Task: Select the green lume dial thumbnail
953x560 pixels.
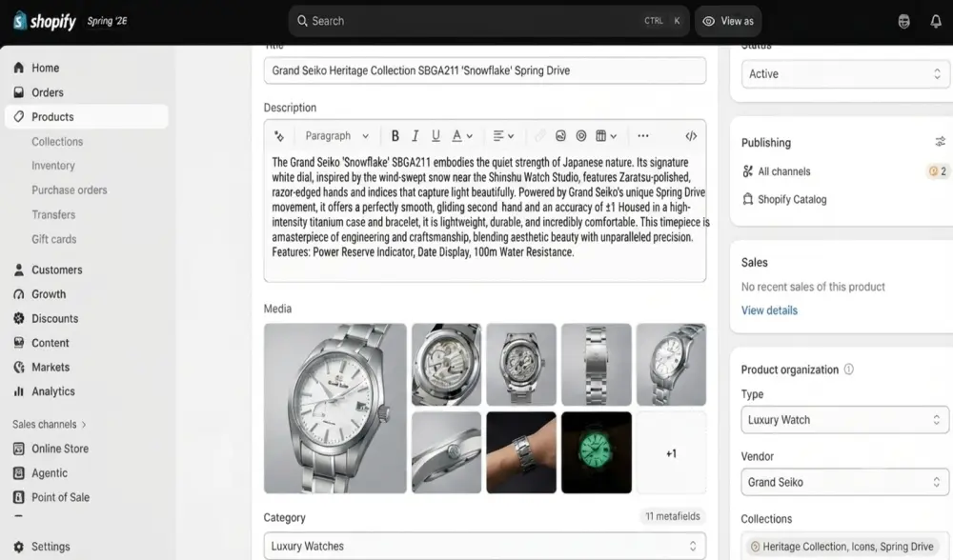Action: click(x=597, y=452)
